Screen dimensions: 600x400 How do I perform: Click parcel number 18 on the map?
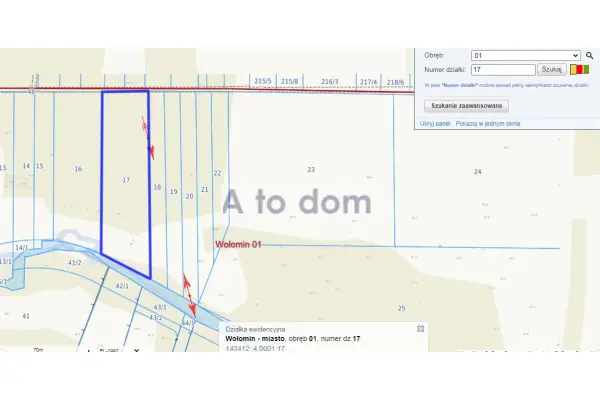pyautogui.click(x=157, y=187)
